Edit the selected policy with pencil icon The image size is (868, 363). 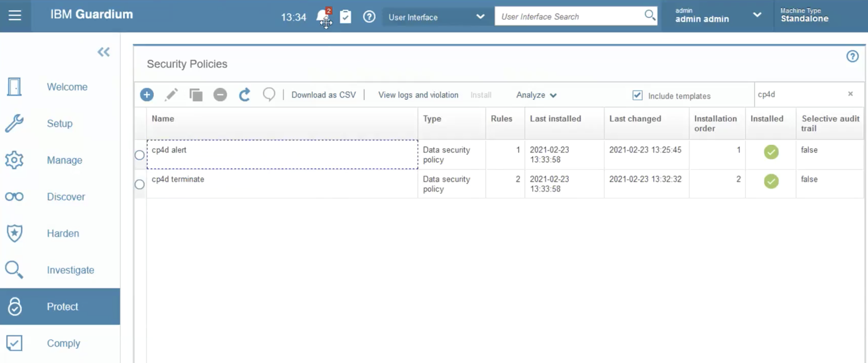click(171, 95)
